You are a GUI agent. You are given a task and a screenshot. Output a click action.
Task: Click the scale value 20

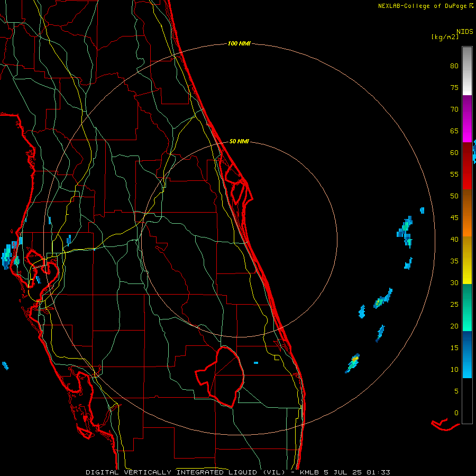point(454,326)
